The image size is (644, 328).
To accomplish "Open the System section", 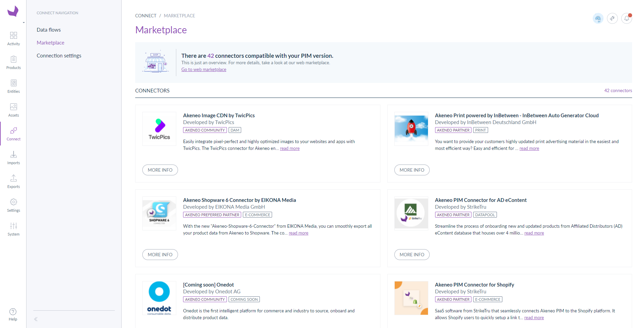I will pos(14,229).
